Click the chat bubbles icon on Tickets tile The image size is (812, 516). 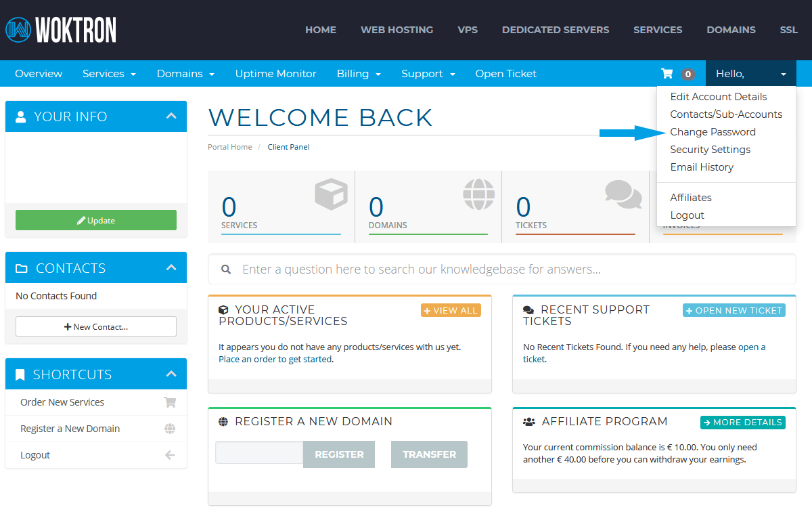(623, 194)
